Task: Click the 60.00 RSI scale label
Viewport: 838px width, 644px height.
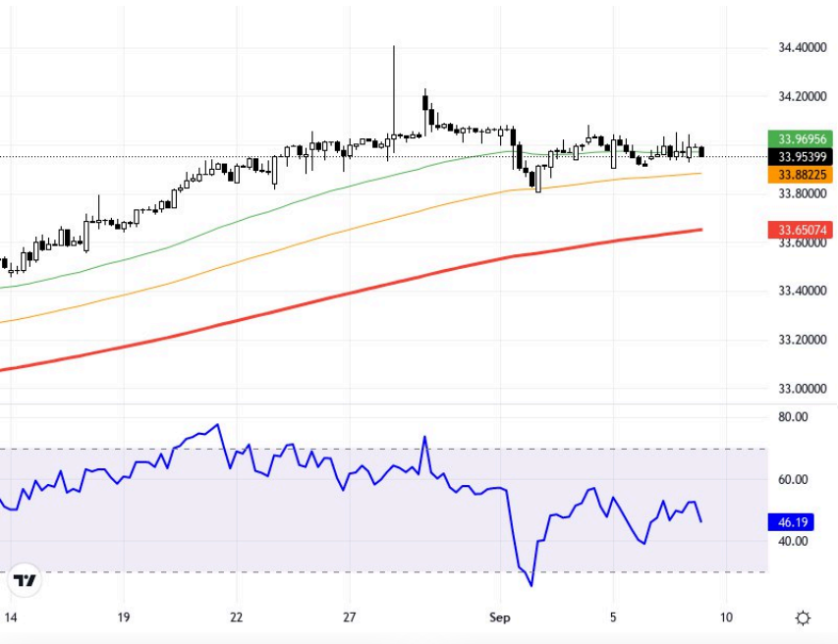Action: pyautogui.click(x=792, y=480)
